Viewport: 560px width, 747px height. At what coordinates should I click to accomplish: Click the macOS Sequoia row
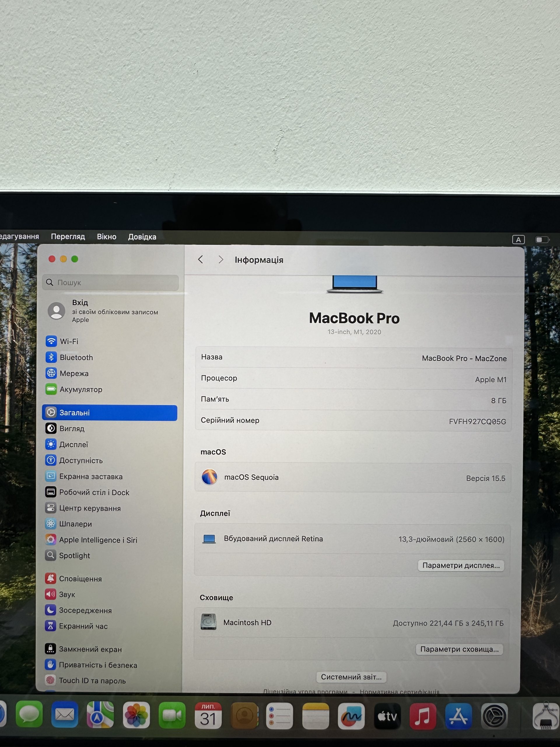(353, 477)
